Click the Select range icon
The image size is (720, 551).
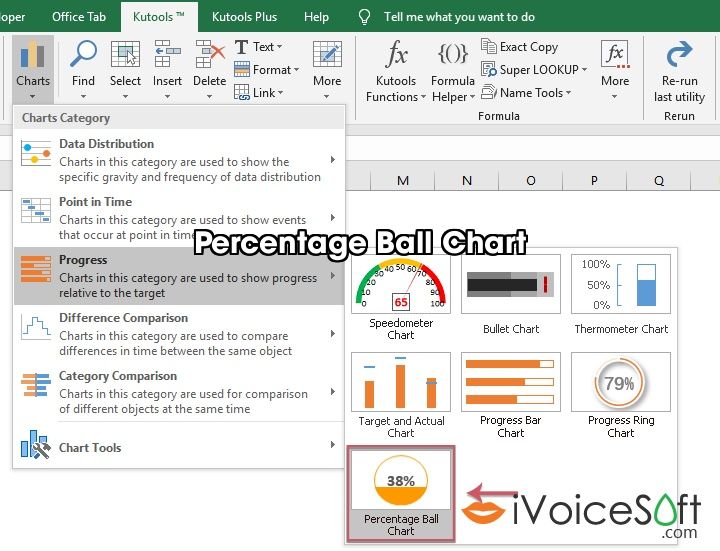[125, 54]
